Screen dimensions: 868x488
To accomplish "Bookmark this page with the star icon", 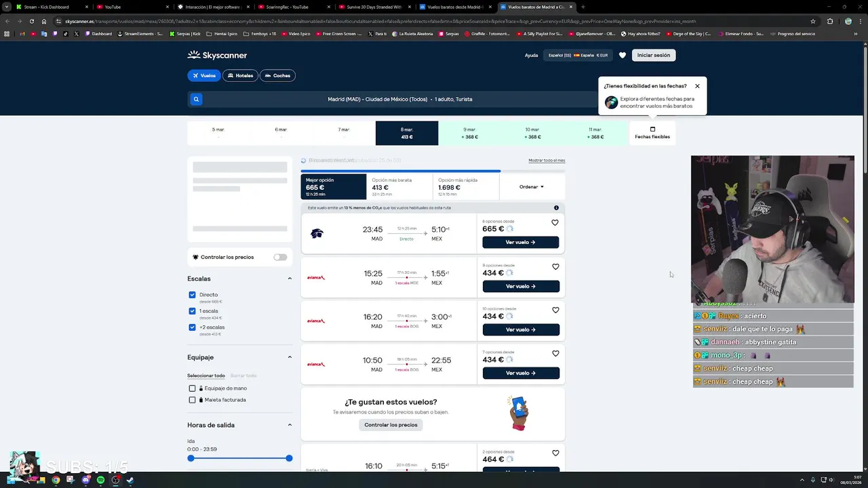I will (x=812, y=21).
